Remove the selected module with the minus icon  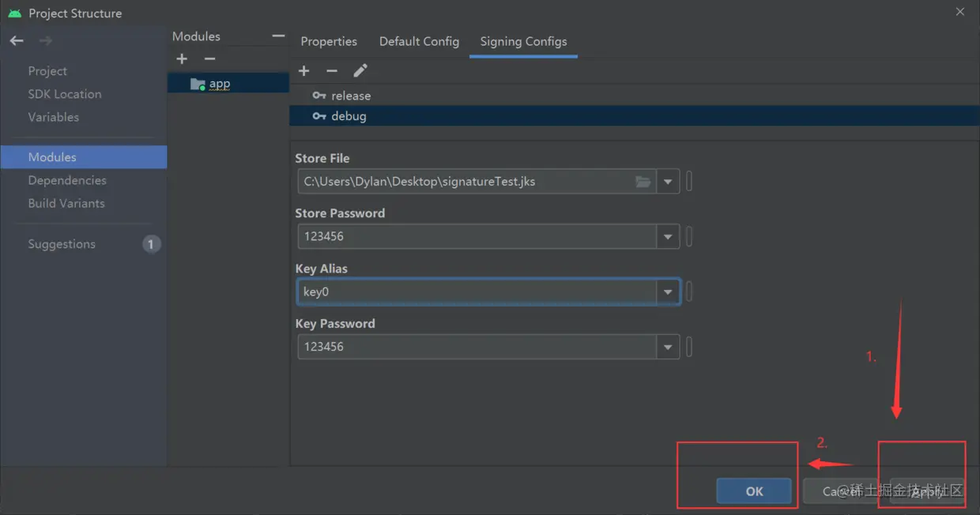point(209,59)
